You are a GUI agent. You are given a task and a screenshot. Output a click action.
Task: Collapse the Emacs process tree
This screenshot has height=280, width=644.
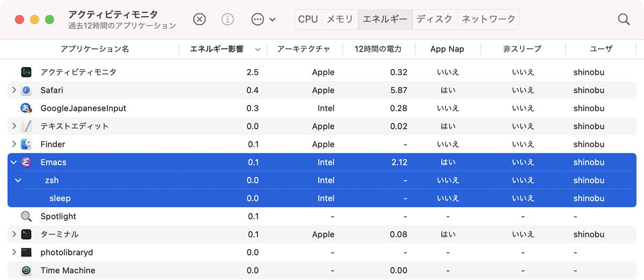point(14,162)
